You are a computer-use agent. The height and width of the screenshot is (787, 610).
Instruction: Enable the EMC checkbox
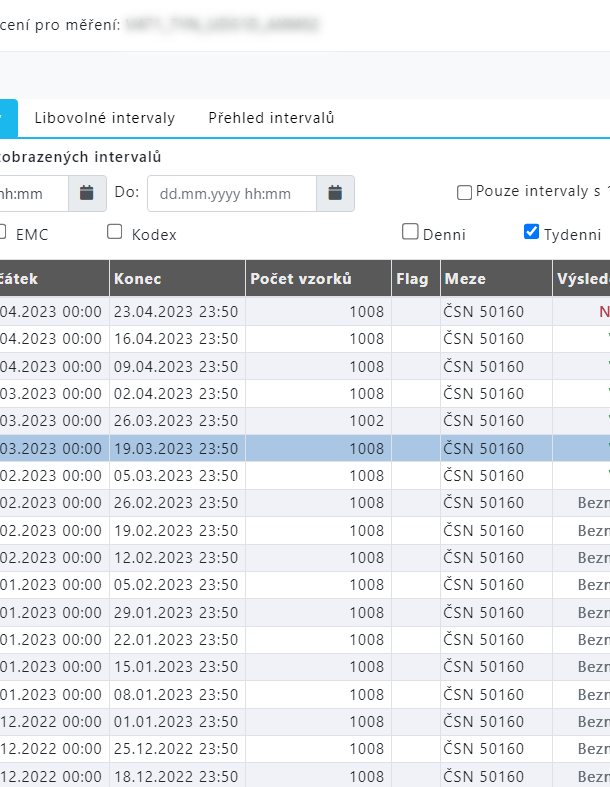[2, 232]
